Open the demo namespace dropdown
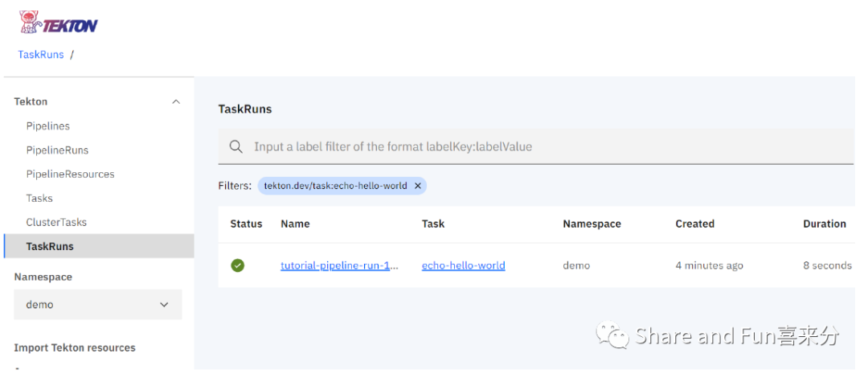Viewport: 868px width, 374px height. coord(98,305)
